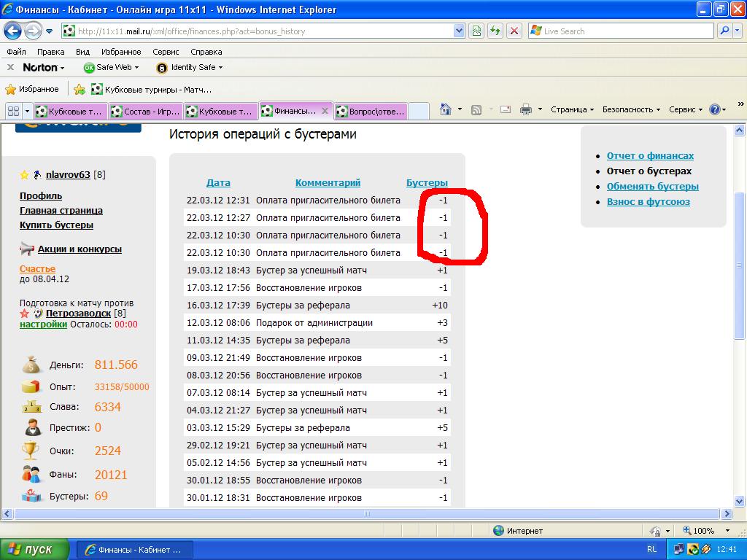Click the browser Back arrow button

pyautogui.click(x=12, y=31)
